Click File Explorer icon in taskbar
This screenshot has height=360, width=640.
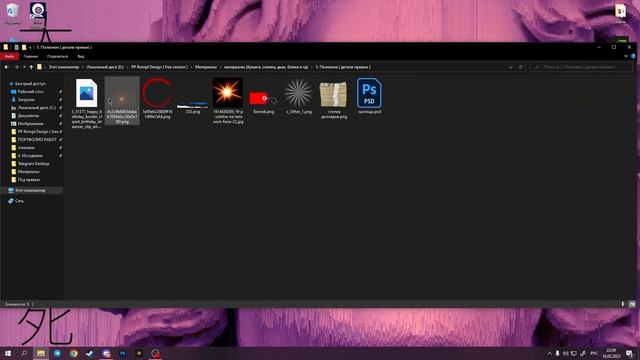tap(41, 353)
